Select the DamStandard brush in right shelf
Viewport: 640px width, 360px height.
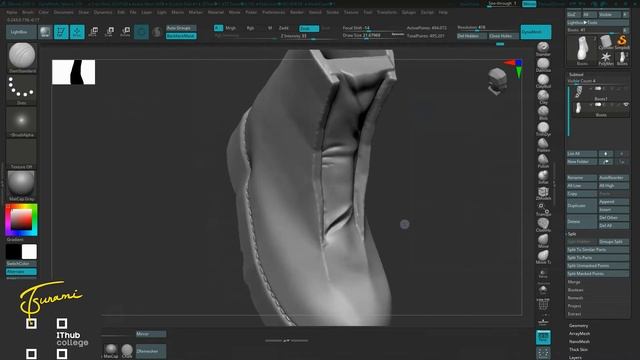point(543,64)
